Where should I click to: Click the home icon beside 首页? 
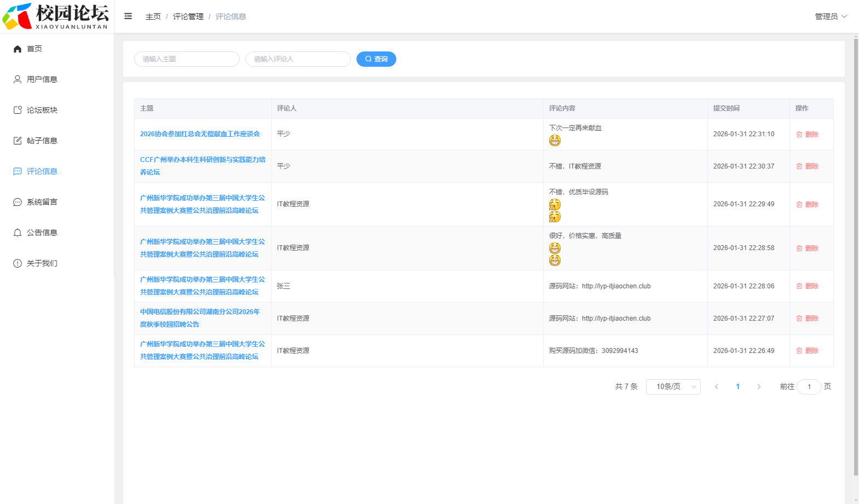18,49
